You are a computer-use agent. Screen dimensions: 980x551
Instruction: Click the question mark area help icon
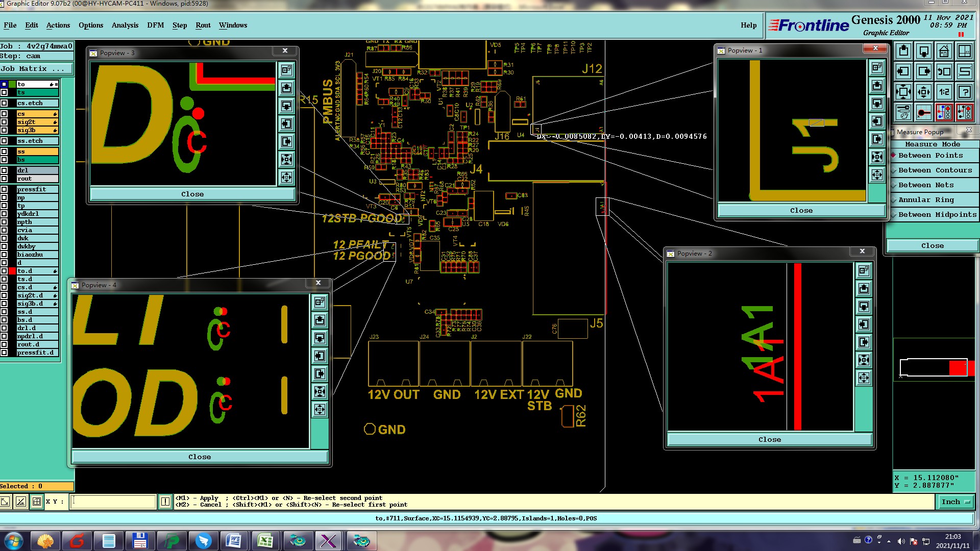pos(965,92)
